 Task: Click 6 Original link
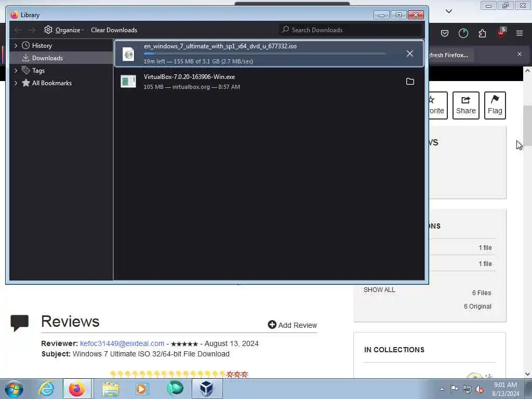tap(477, 307)
